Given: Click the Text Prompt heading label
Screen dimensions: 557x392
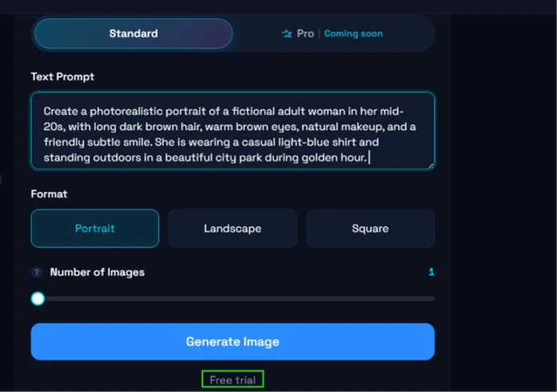Looking at the screenshot, I should pos(63,76).
